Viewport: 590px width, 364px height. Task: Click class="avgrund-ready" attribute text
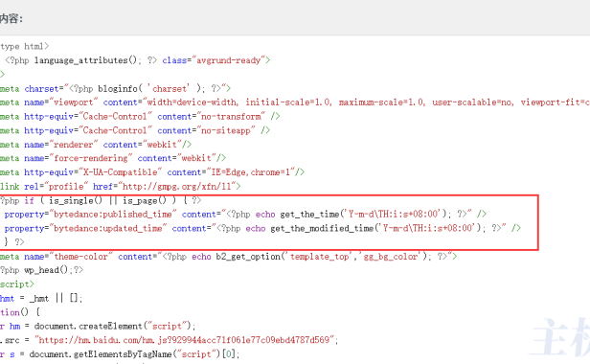coord(215,60)
